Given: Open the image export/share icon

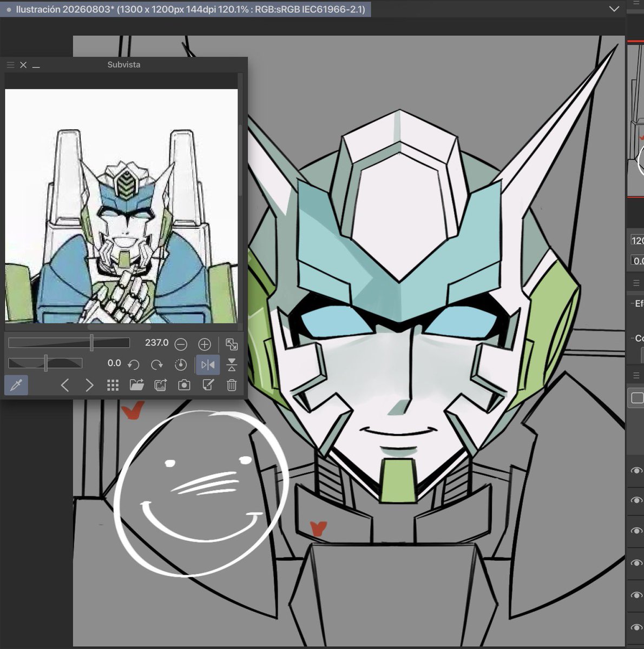Looking at the screenshot, I should click(161, 385).
